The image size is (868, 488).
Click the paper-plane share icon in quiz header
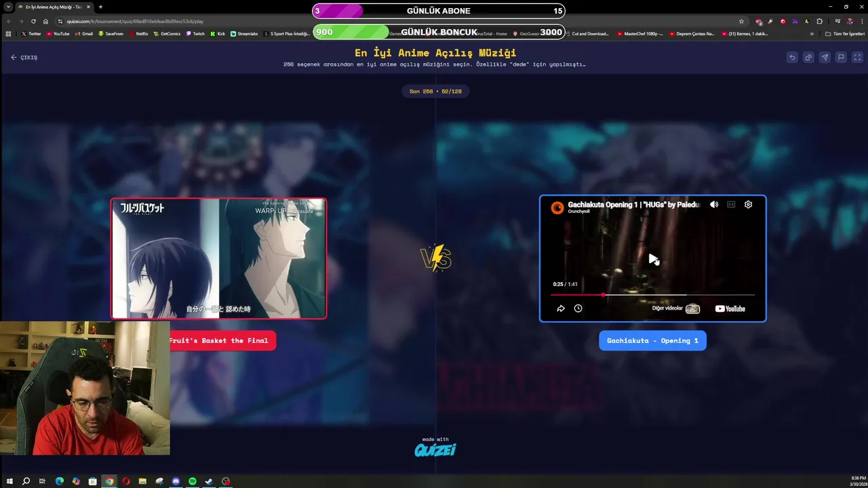pyautogui.click(x=825, y=58)
